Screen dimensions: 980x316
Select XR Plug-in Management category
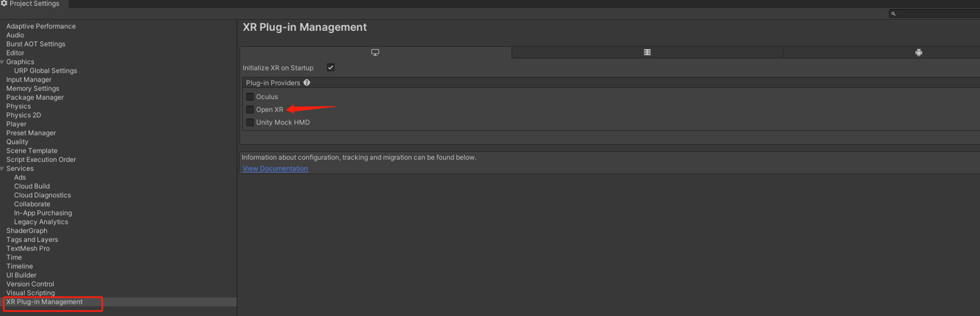tap(44, 302)
